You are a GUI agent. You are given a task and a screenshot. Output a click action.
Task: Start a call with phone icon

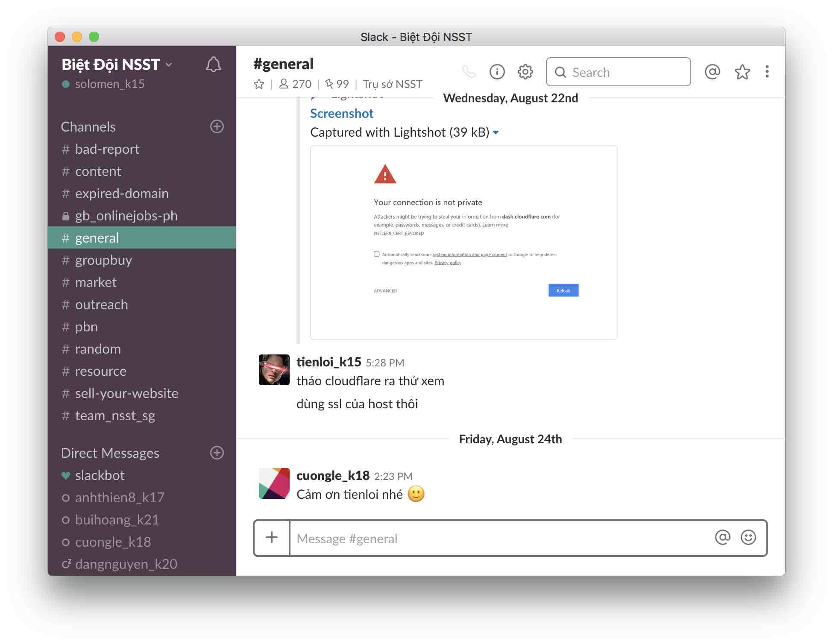pos(469,72)
